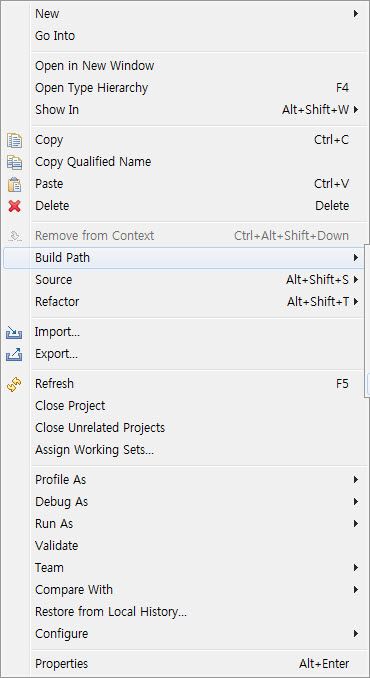Click the Copy Qualified Name icon
The width and height of the screenshot is (370, 678).
tap(15, 162)
